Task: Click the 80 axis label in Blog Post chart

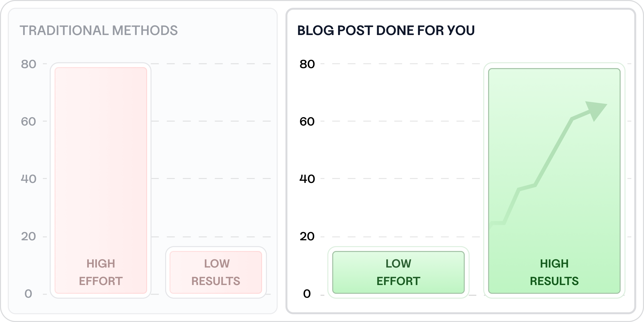Action: [x=307, y=64]
